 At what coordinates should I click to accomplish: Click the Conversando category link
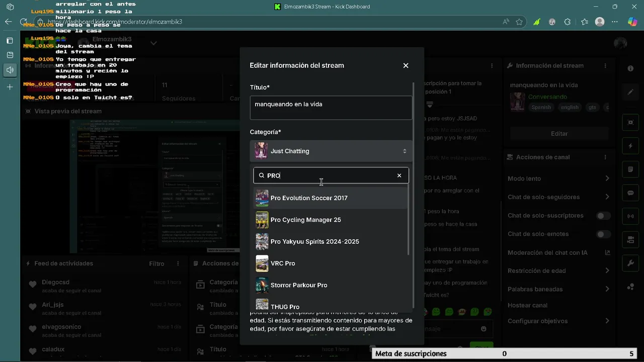[547, 97]
